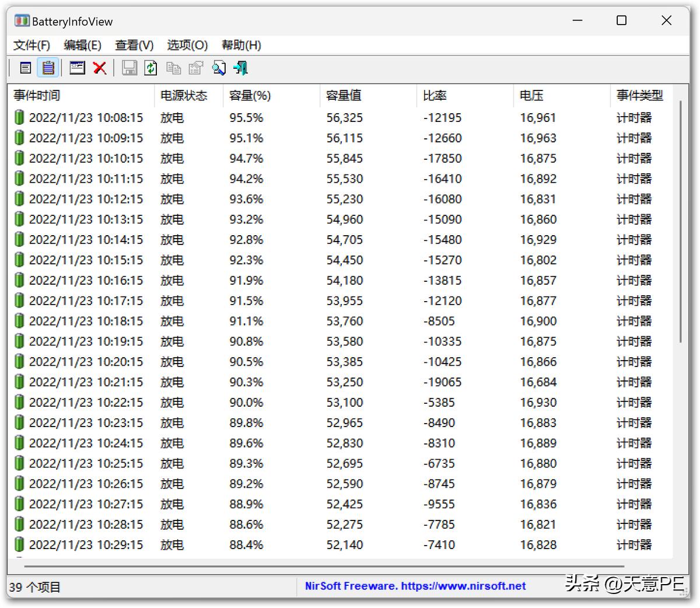Save the report using the floppy disk icon
The height and width of the screenshot is (608, 700).
(x=129, y=68)
